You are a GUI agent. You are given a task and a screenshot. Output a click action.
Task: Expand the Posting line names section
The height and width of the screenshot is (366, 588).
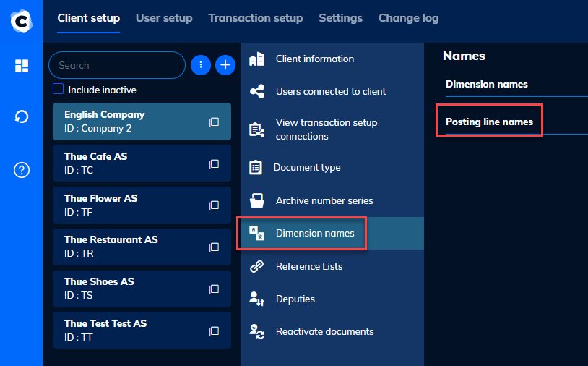489,122
